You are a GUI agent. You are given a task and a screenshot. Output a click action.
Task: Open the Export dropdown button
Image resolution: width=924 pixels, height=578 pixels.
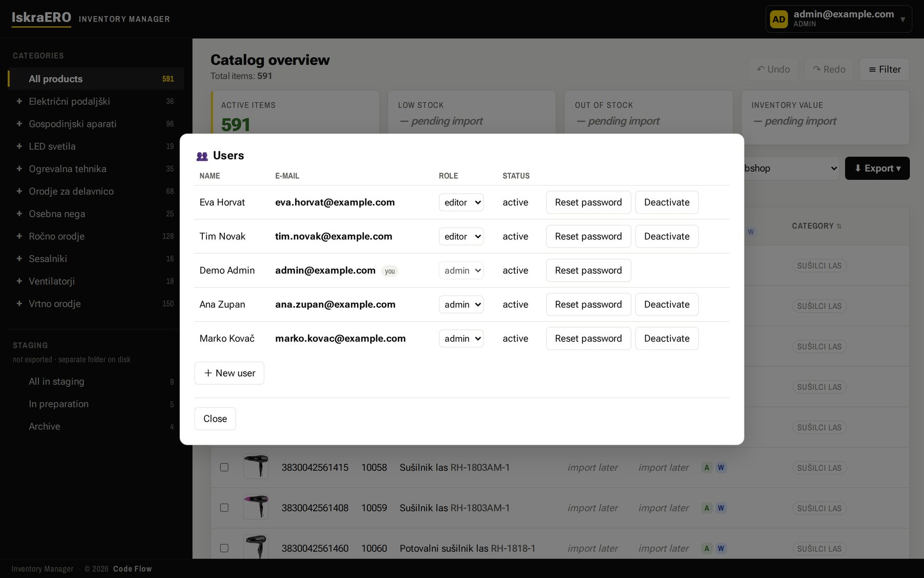877,169
